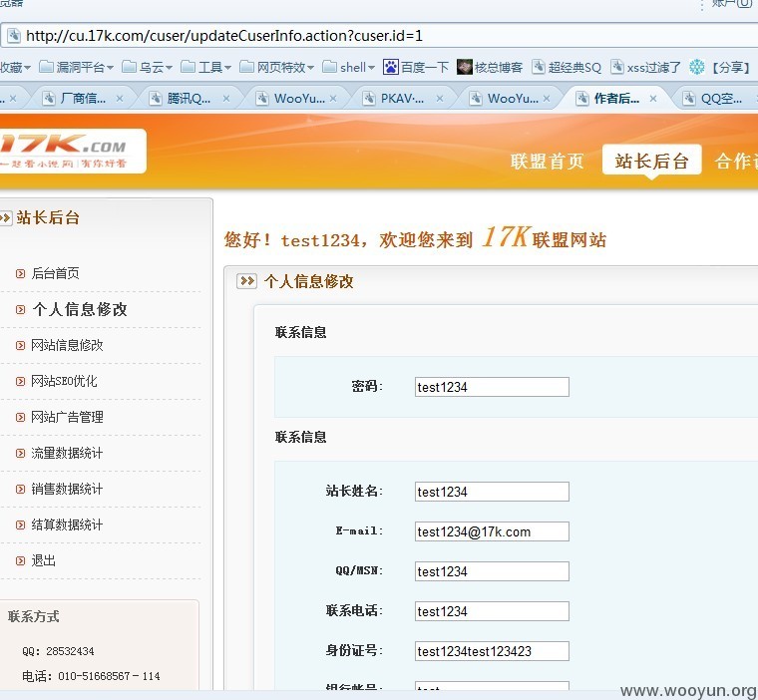Go to 联盟首页 in the header
758x700 pixels.
coord(548,161)
